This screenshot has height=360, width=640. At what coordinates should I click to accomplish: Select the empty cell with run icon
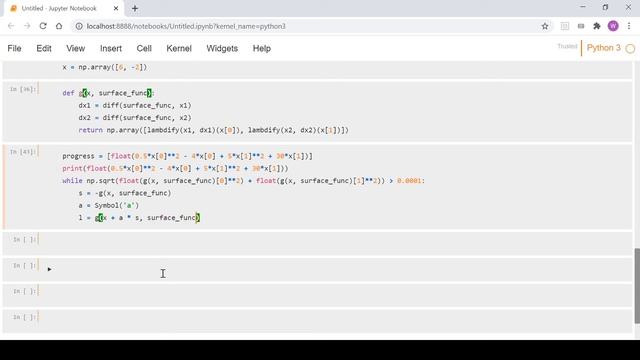(318, 269)
